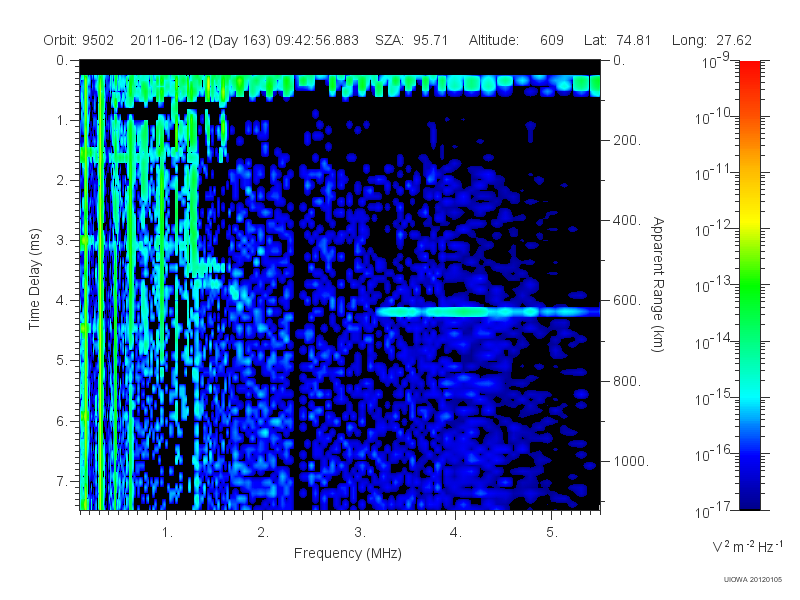Click the '4.' frequency axis tick label
This screenshot has height=600, width=800.
pyautogui.click(x=456, y=533)
